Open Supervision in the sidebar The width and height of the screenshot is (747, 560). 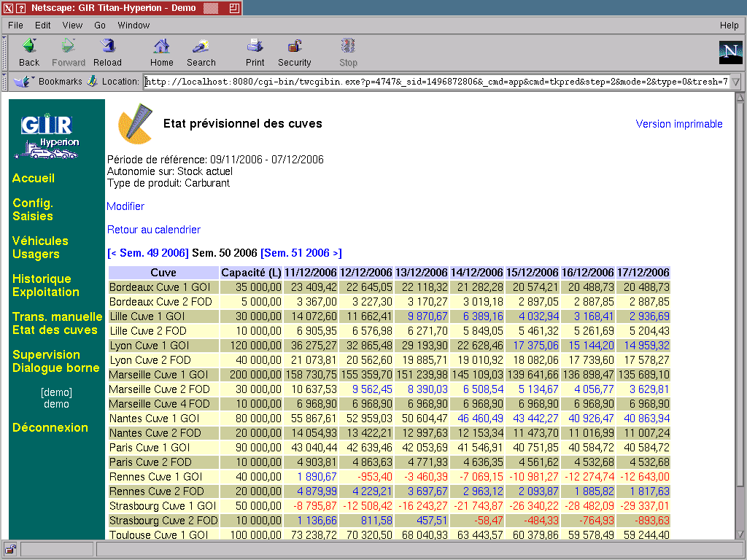46,355
